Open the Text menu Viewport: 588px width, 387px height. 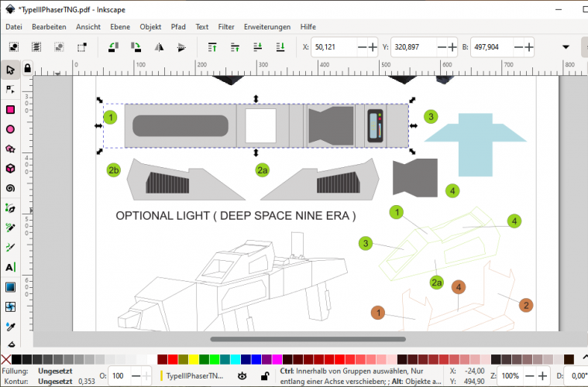[x=201, y=27]
